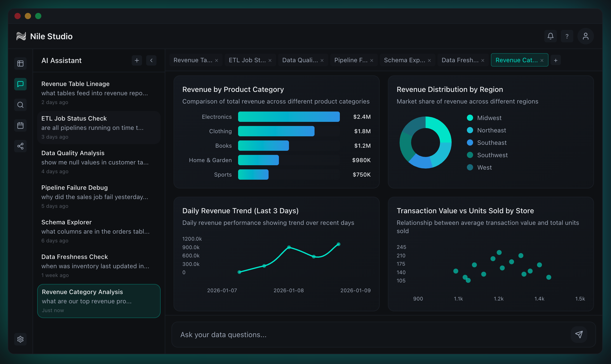Send a question with the paper plane icon
Screen dimensions: 611x364
(579, 334)
